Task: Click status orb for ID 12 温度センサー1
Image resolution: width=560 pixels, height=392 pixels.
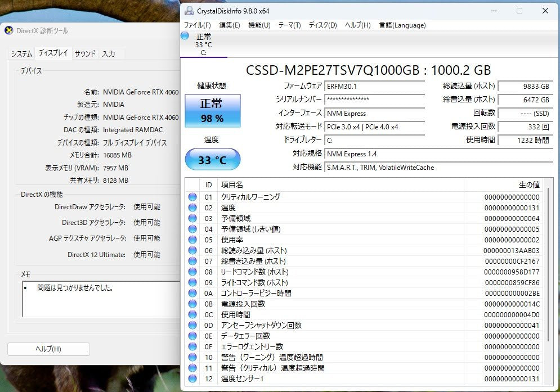Action: point(192,379)
